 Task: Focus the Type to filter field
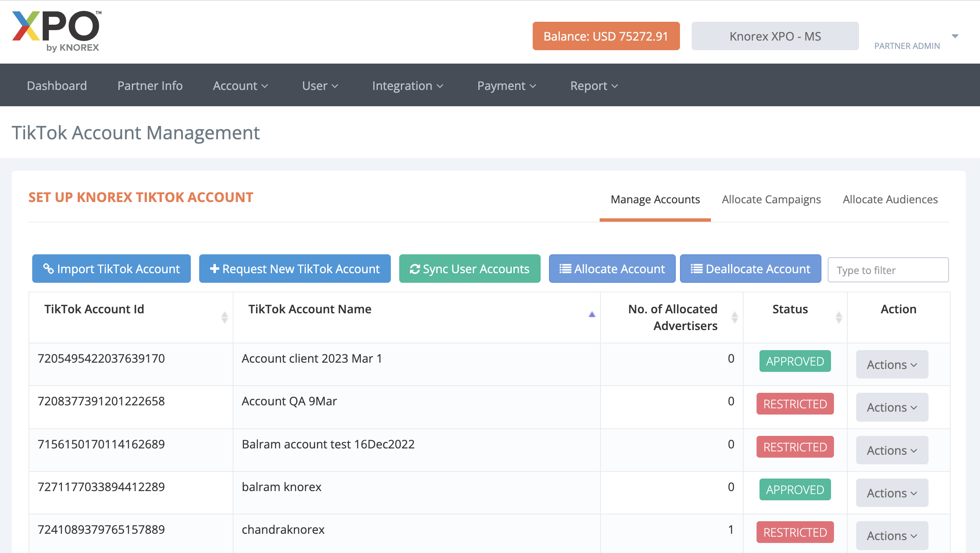click(888, 270)
